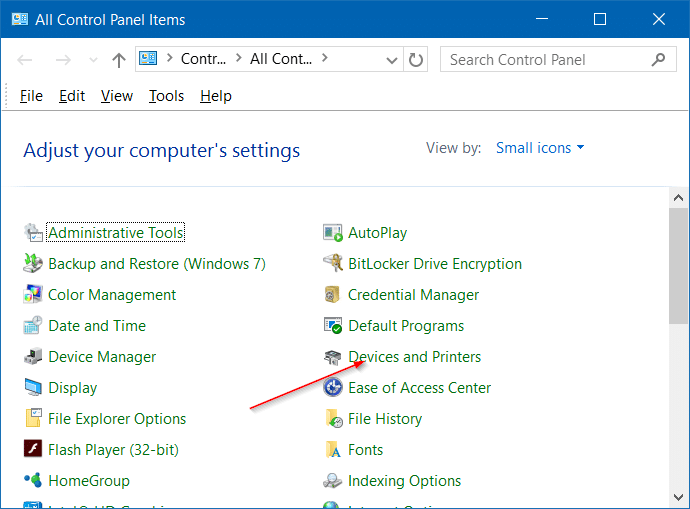
Task: Open Indexing Options link
Action: pos(404,481)
